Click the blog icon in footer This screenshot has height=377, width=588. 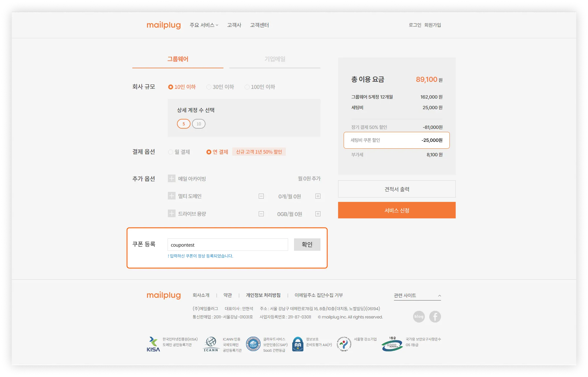(419, 317)
